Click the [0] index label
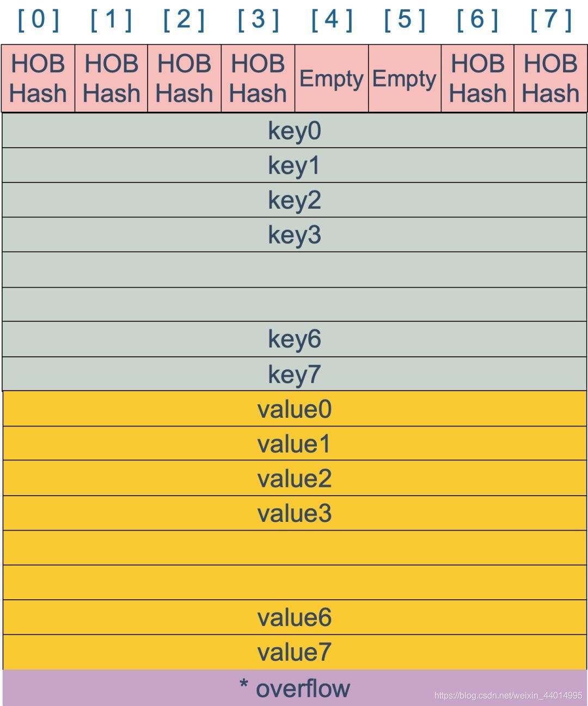The height and width of the screenshot is (706, 588). [38, 20]
